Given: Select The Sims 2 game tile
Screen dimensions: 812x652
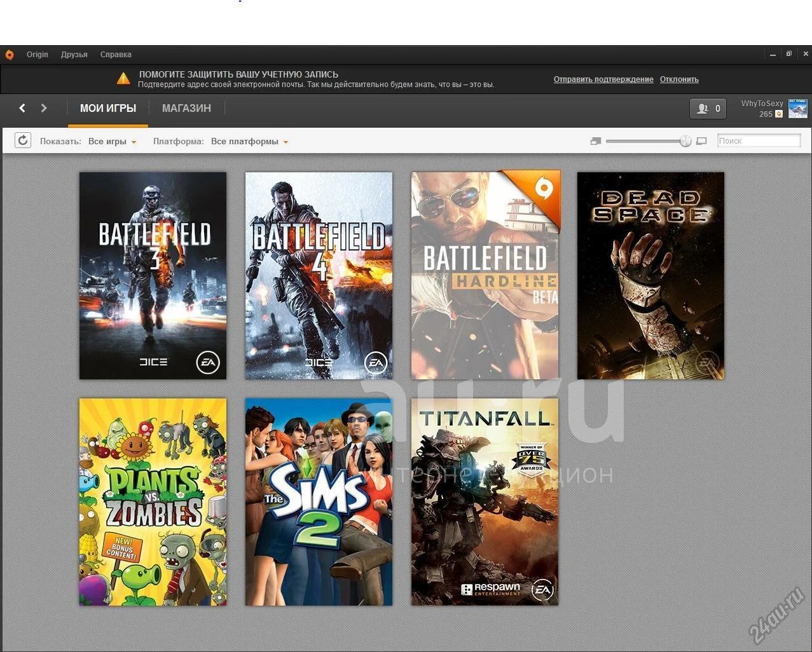Looking at the screenshot, I should pyautogui.click(x=319, y=502).
